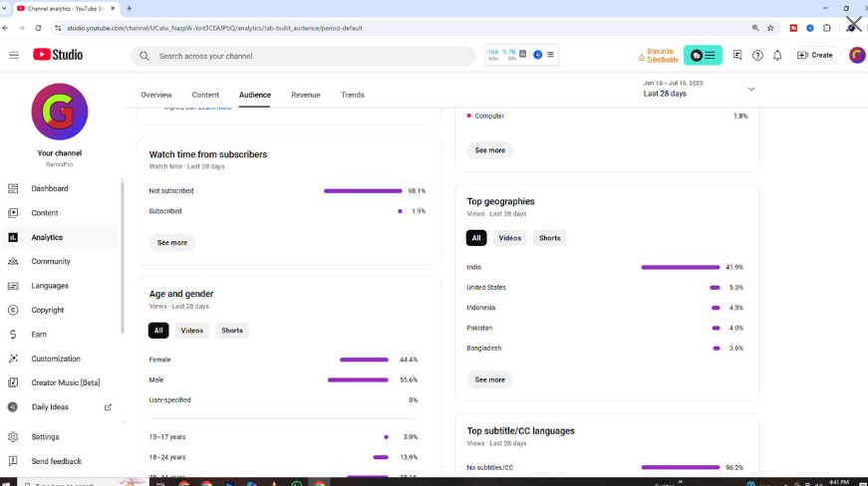Switch to the Trends tab
868x486 pixels.
[x=353, y=95]
